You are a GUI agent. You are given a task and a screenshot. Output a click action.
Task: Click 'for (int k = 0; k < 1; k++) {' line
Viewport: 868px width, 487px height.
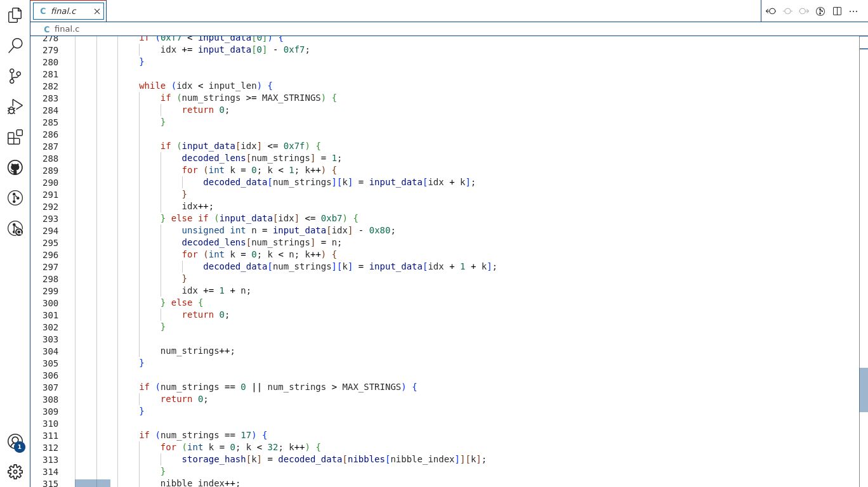260,171
